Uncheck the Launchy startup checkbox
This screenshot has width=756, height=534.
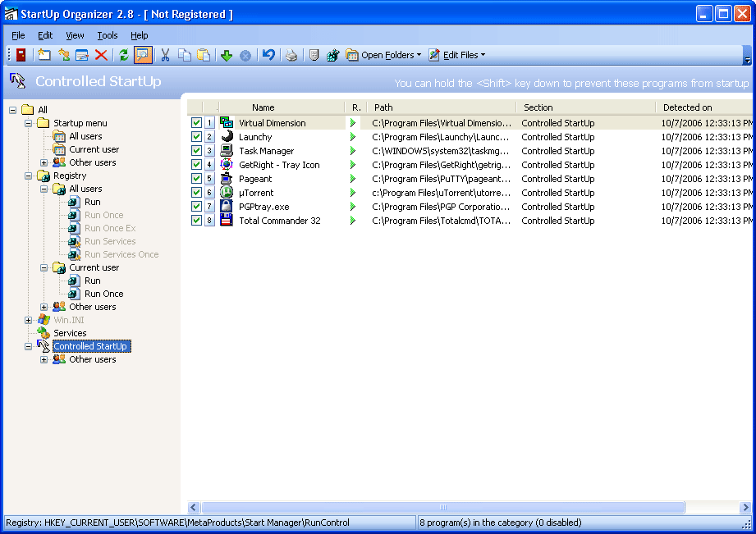coord(196,136)
